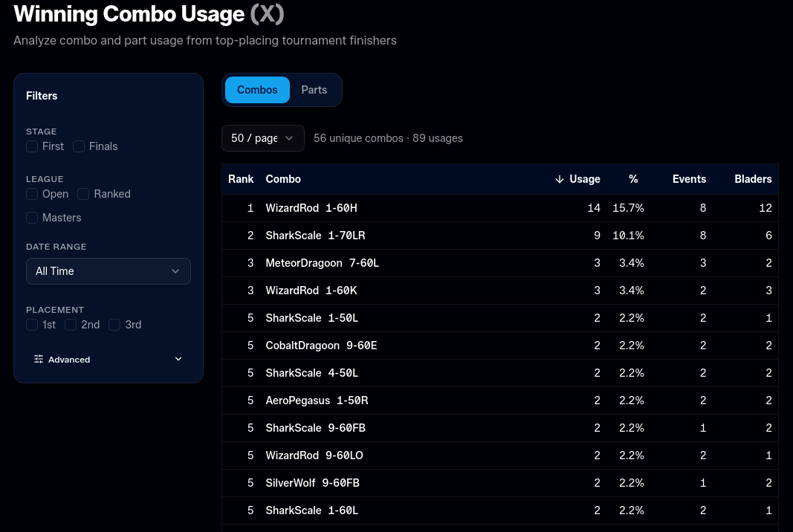Image resolution: width=793 pixels, height=532 pixels.
Task: Select the WizardRod 1-60H combo row
Action: click(x=499, y=208)
